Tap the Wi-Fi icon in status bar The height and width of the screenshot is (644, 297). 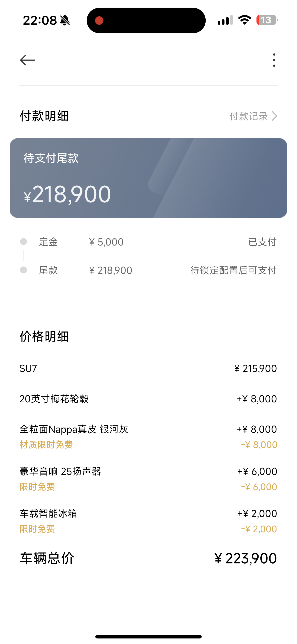245,20
